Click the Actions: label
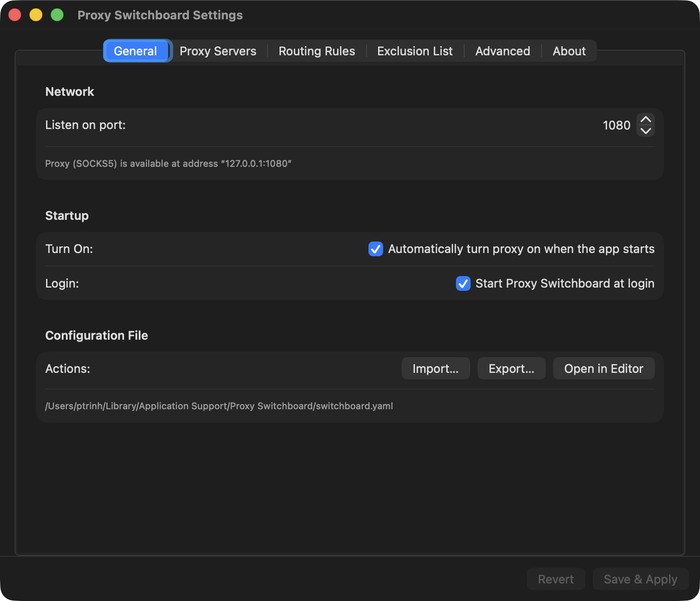 68,369
